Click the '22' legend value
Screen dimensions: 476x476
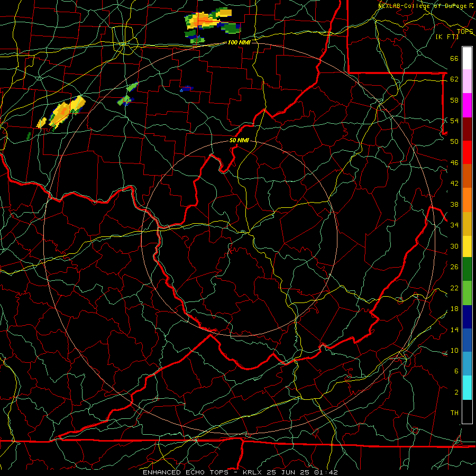click(454, 288)
